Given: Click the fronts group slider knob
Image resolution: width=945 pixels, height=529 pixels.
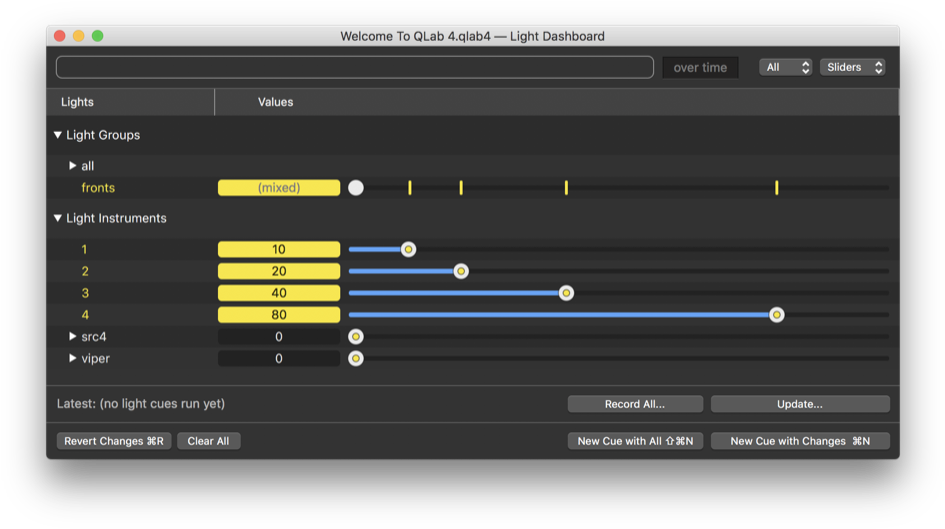Looking at the screenshot, I should tap(356, 188).
